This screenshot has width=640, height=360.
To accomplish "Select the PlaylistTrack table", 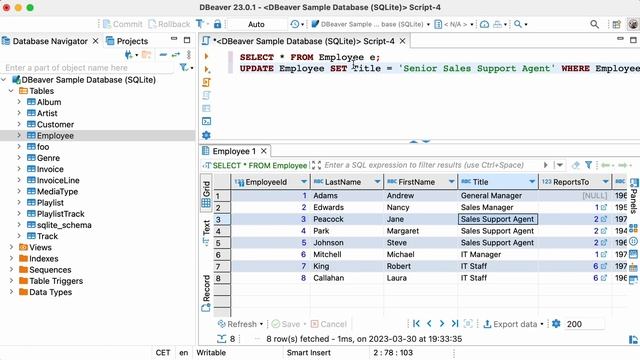I will click(60, 214).
